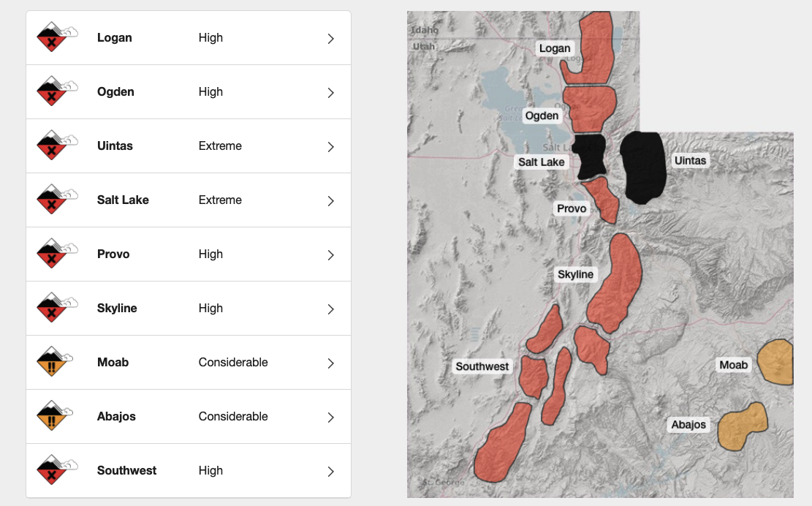The image size is (812, 506).
Task: Open the Salt Lake forecast link
Action: (123, 200)
